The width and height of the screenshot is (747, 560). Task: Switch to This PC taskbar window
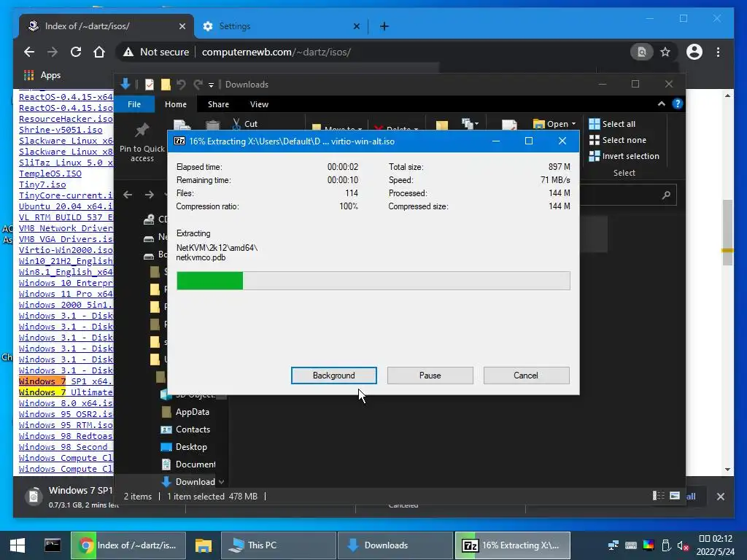pos(279,545)
